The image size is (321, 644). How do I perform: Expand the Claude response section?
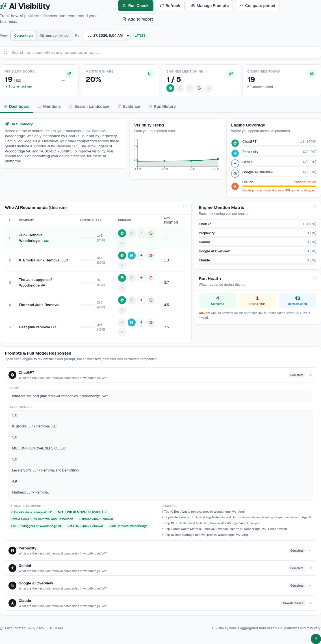(310, 603)
